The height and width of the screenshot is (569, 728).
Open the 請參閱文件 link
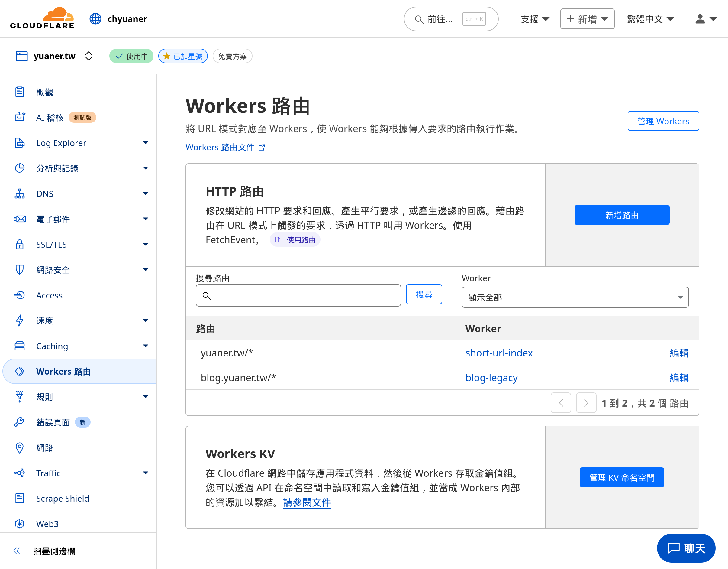click(307, 502)
